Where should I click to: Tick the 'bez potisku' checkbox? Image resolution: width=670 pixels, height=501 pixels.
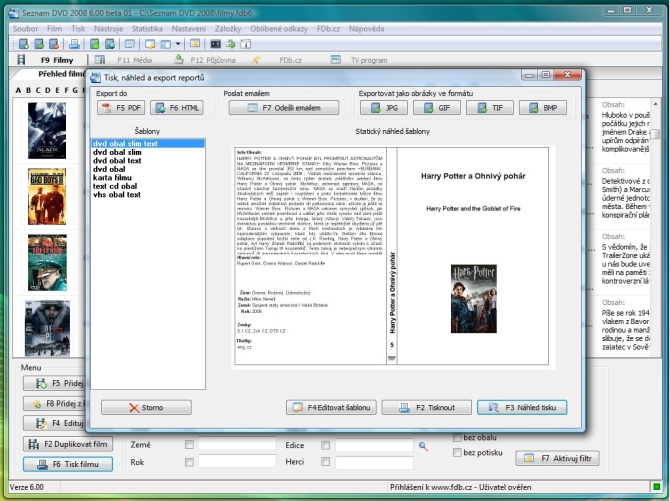pos(457,453)
